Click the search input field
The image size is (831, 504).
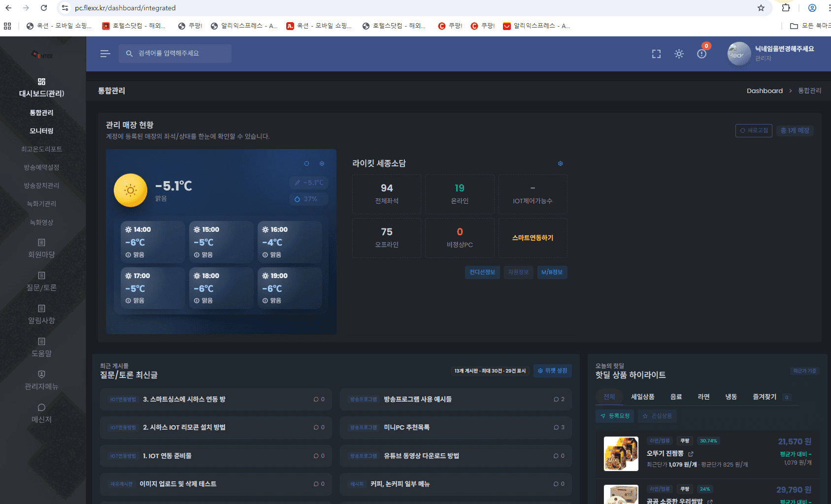click(x=175, y=54)
